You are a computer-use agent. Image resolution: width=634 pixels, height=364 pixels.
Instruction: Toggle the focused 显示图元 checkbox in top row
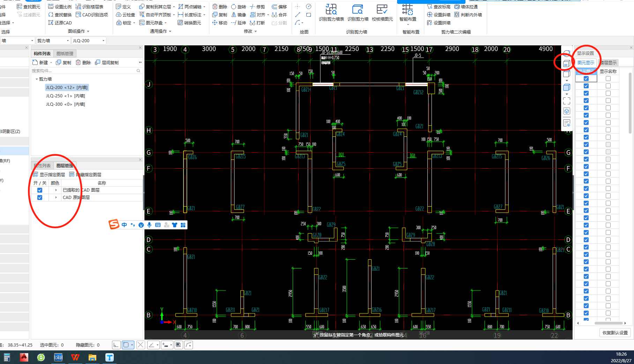click(x=586, y=79)
